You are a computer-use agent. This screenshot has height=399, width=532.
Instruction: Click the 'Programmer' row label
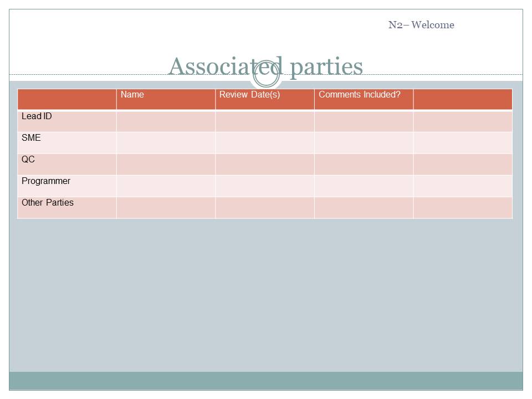pos(46,181)
